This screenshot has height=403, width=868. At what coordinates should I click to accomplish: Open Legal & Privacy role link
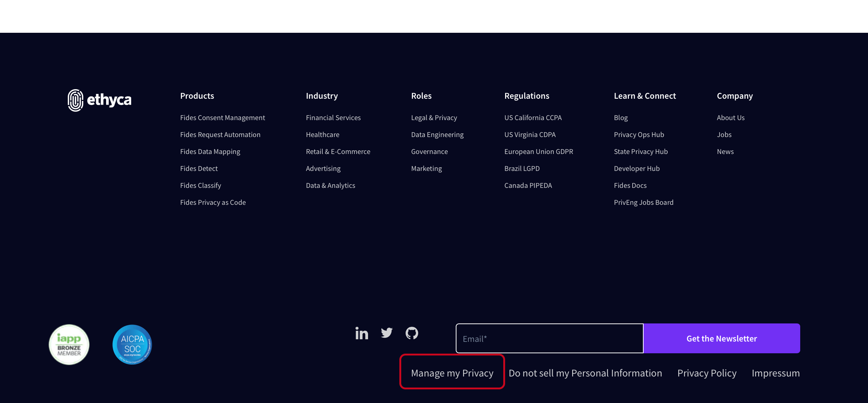(x=434, y=118)
